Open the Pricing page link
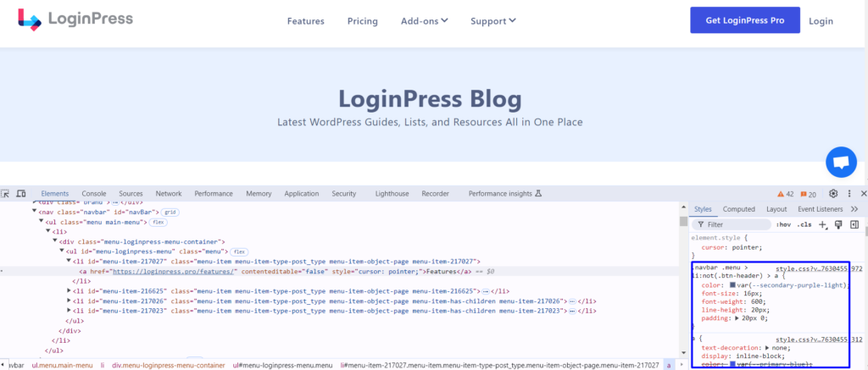Image resolution: width=868 pixels, height=370 pixels. point(363,21)
